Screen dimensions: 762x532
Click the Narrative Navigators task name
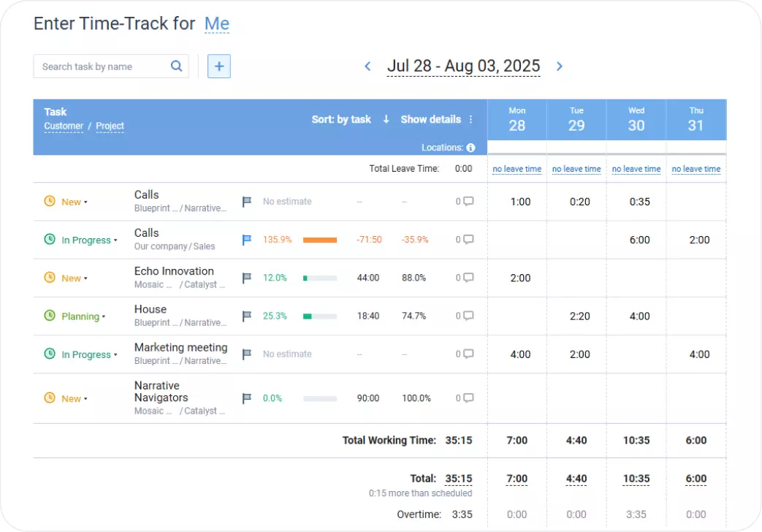coord(161,392)
